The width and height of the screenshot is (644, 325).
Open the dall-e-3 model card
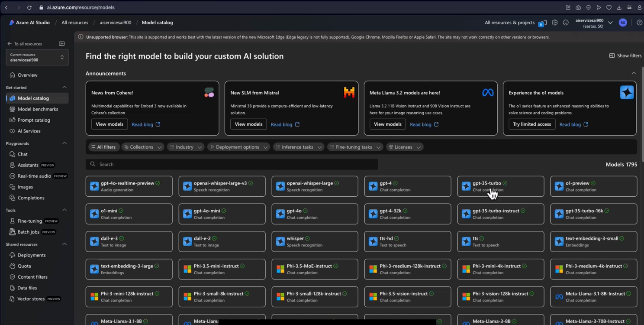click(129, 241)
